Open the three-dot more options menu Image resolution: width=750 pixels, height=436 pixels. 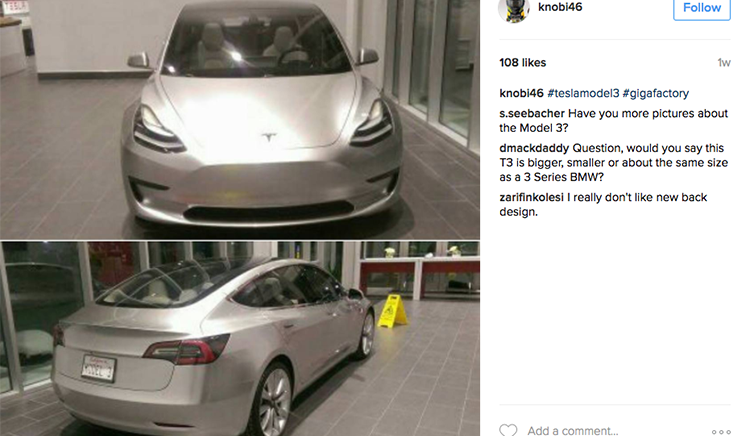[x=721, y=432]
